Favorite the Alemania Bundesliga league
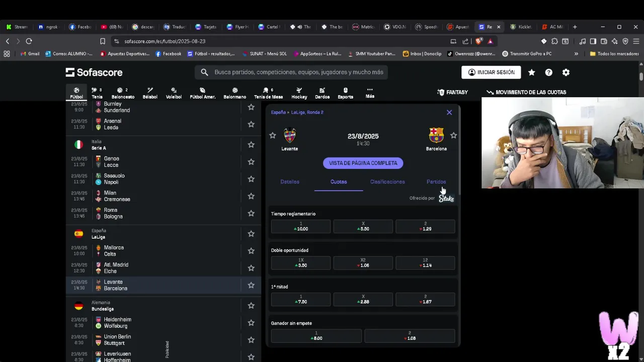This screenshot has height=362, width=644. [251, 306]
